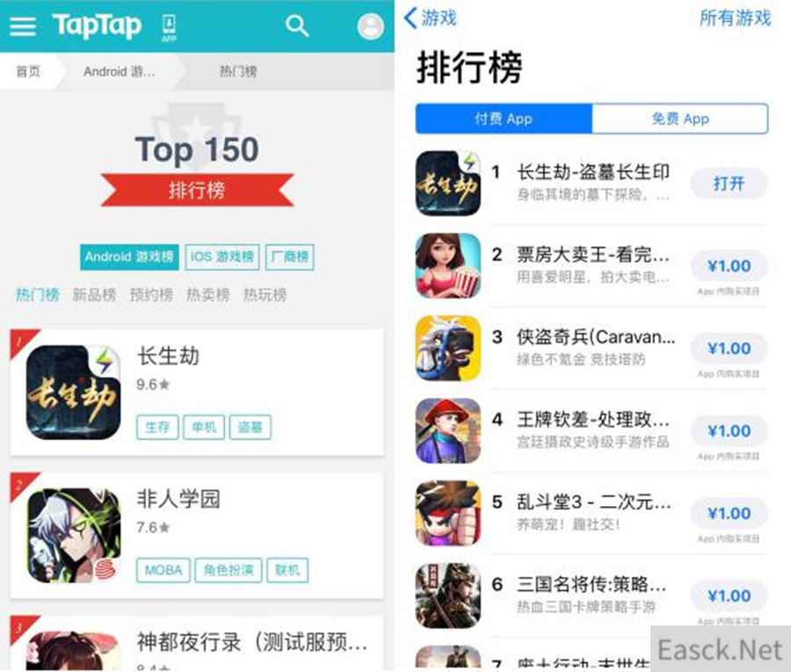Switch to the 免费 App segment
The height and width of the screenshot is (672, 791).
[680, 119]
